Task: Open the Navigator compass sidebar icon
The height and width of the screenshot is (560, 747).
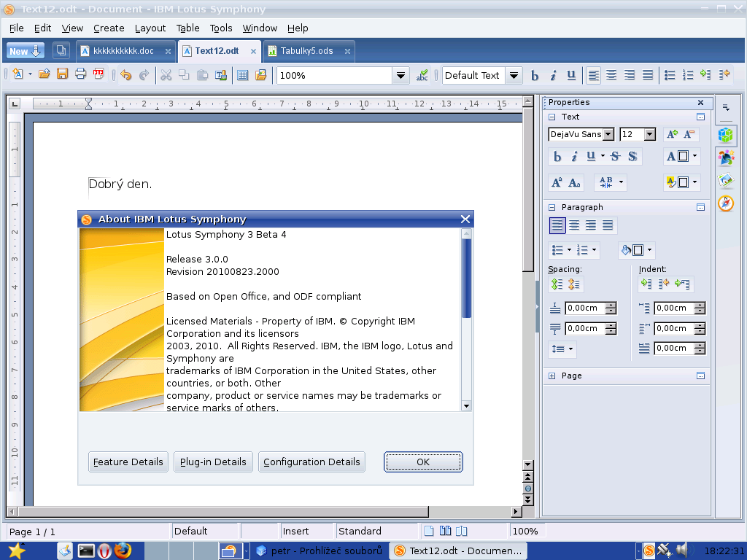Action: (x=725, y=203)
